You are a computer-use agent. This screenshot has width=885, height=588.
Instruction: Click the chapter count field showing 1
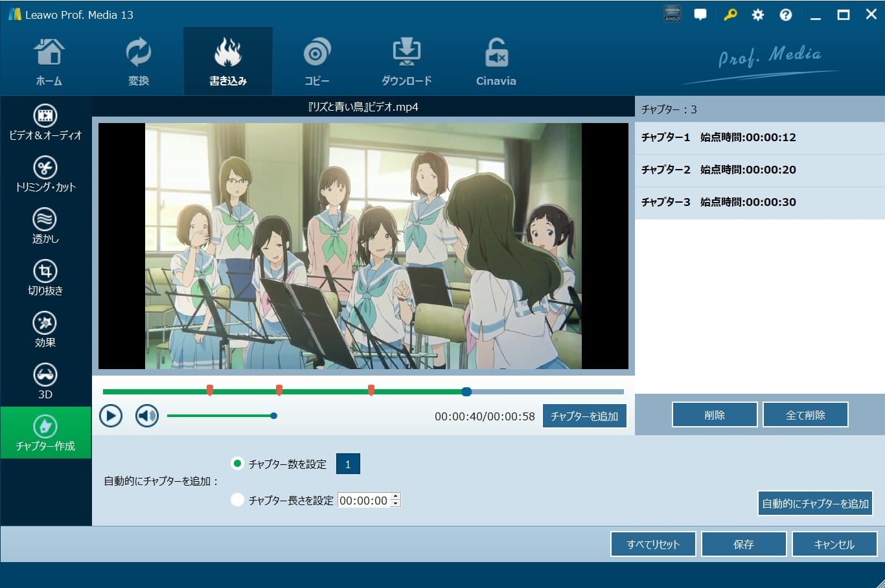348,464
